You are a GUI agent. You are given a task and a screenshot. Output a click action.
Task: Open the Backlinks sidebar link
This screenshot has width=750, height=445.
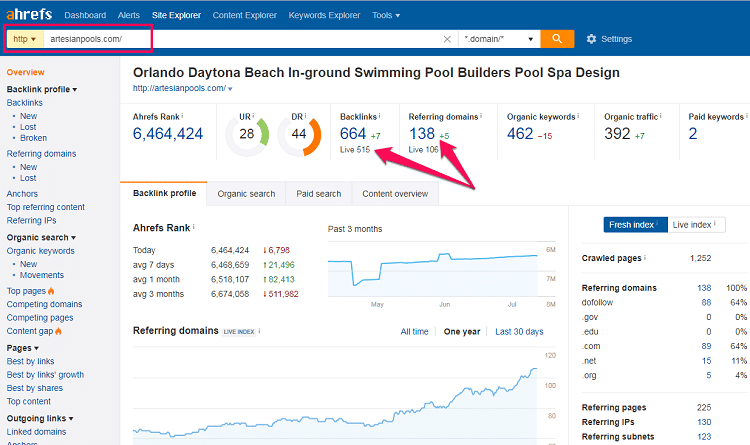pyautogui.click(x=24, y=103)
